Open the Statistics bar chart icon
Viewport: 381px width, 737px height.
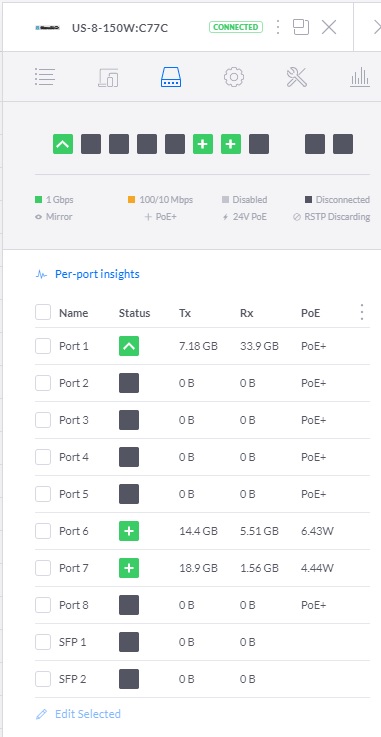[x=360, y=77]
